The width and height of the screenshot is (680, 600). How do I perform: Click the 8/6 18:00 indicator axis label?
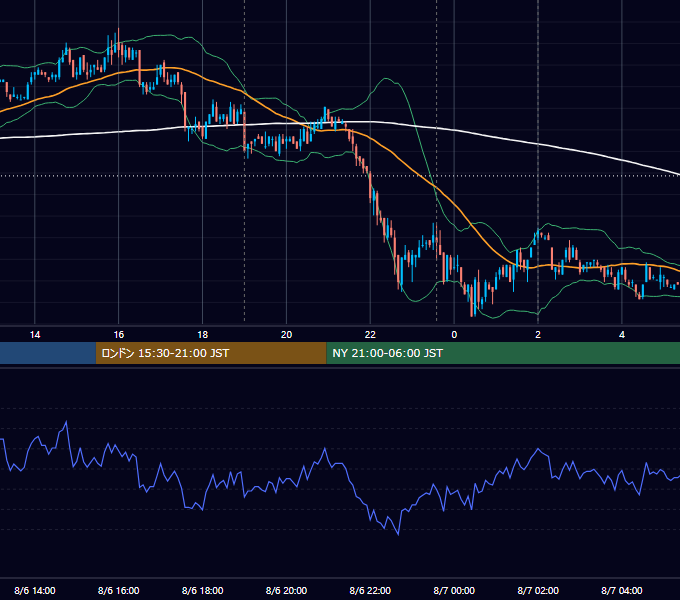[x=203, y=590]
